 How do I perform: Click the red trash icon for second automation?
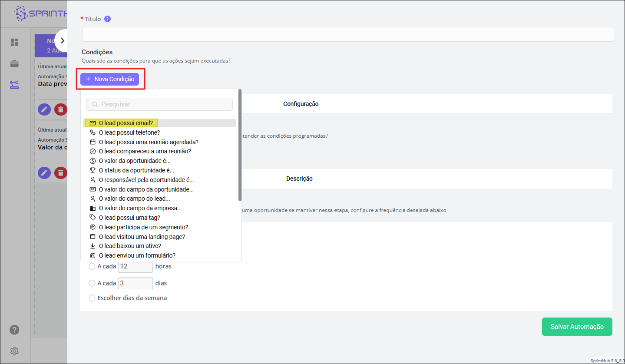click(x=61, y=173)
